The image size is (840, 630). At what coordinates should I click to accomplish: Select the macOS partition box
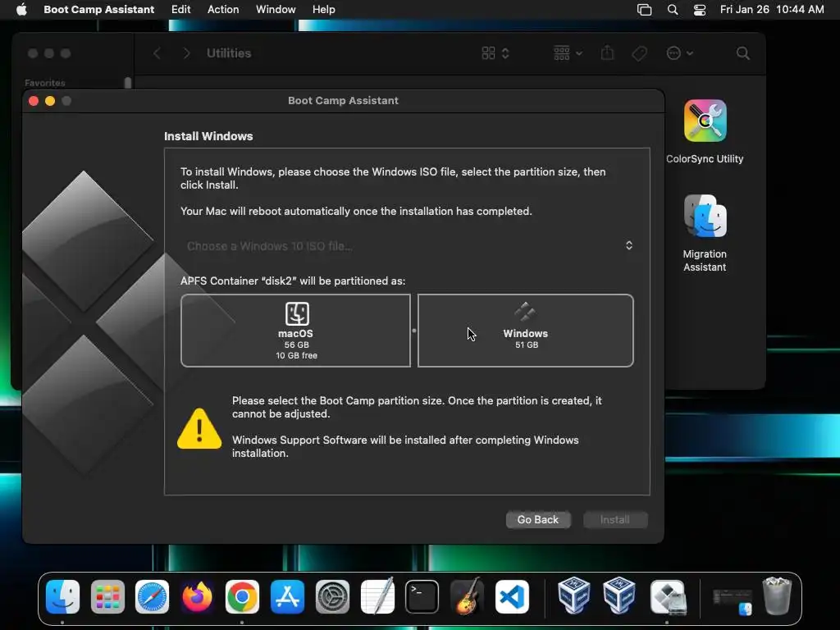coord(295,331)
